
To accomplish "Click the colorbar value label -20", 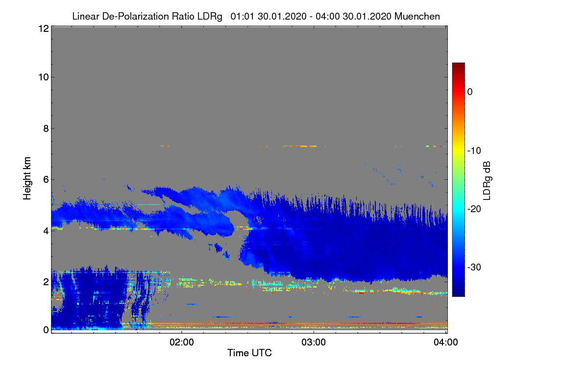I will pos(473,209).
